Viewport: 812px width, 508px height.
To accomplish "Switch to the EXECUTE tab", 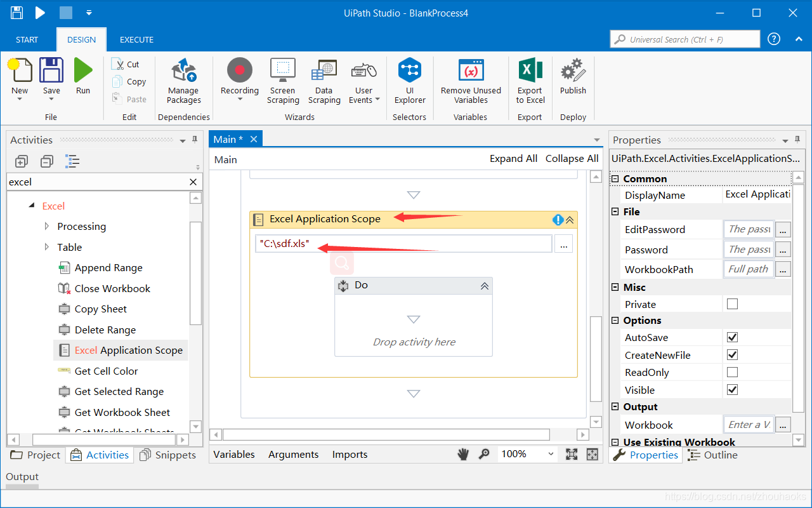I will [x=136, y=39].
